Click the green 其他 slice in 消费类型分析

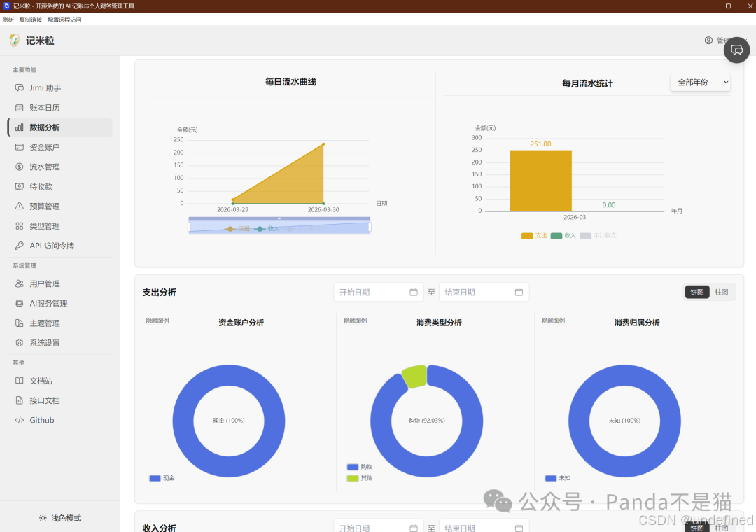pyautogui.click(x=415, y=376)
